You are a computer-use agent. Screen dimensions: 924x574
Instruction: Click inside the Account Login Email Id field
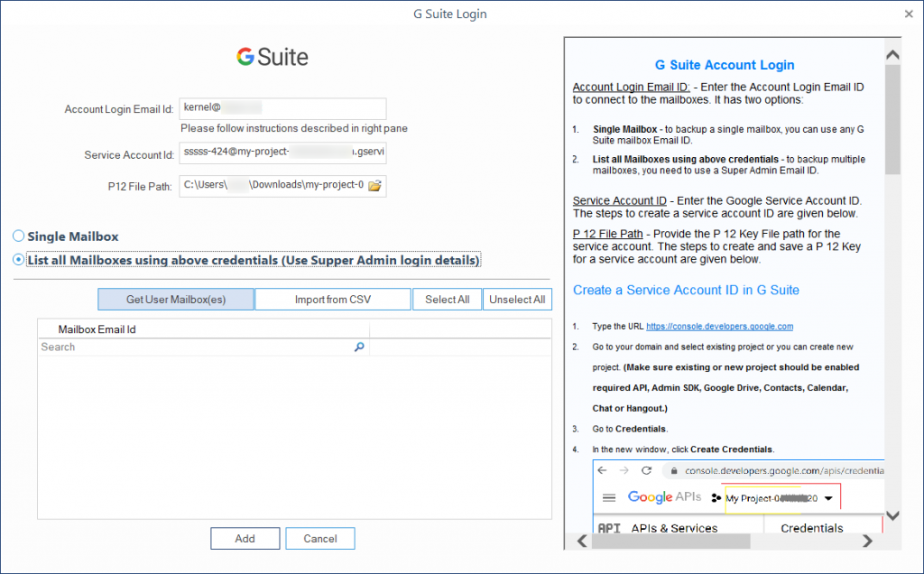pyautogui.click(x=282, y=107)
